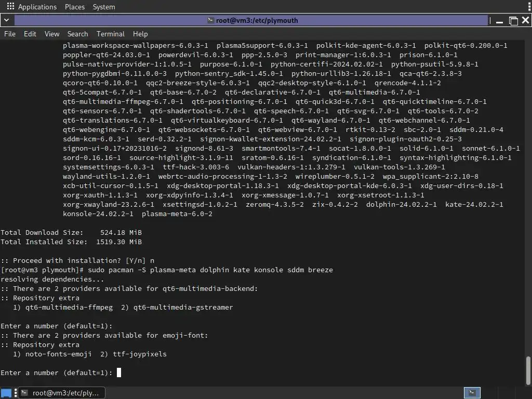The height and width of the screenshot is (399, 532).
Task: Open the Help menu
Action: click(x=140, y=34)
